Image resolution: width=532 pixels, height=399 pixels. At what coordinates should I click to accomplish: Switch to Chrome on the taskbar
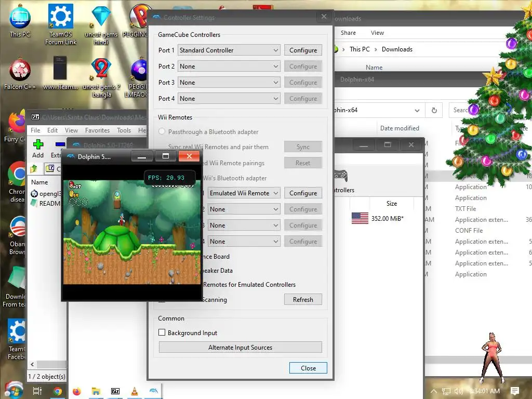click(x=58, y=391)
